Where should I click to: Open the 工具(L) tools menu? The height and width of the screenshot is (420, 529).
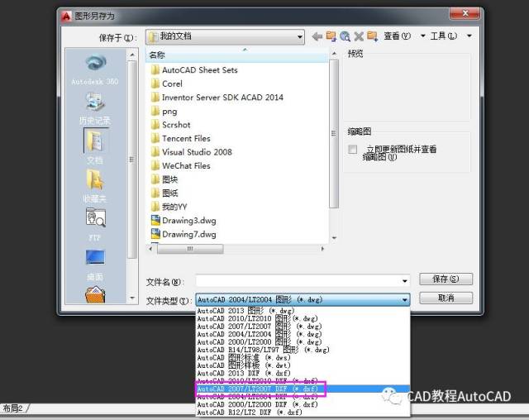(450, 36)
